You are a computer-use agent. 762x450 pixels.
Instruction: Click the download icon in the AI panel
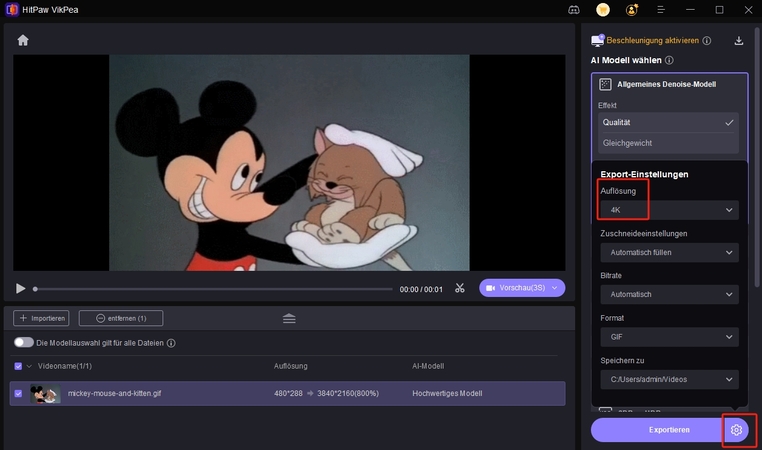[x=739, y=41]
